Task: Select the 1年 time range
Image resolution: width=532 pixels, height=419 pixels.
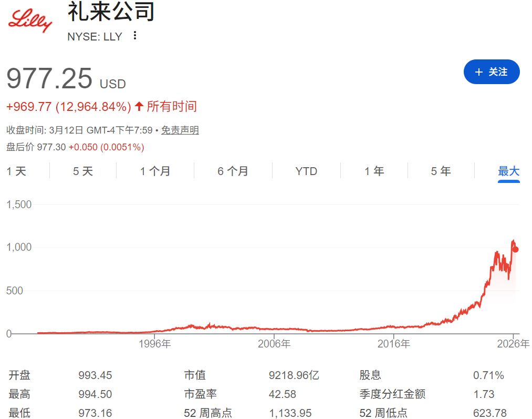Action: [x=374, y=171]
